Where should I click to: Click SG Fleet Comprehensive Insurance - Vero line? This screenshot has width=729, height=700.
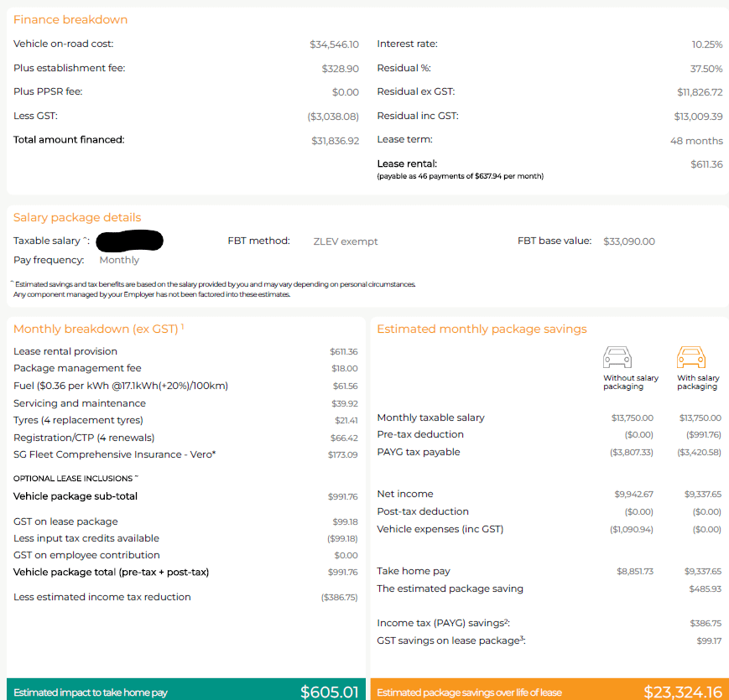click(x=115, y=454)
